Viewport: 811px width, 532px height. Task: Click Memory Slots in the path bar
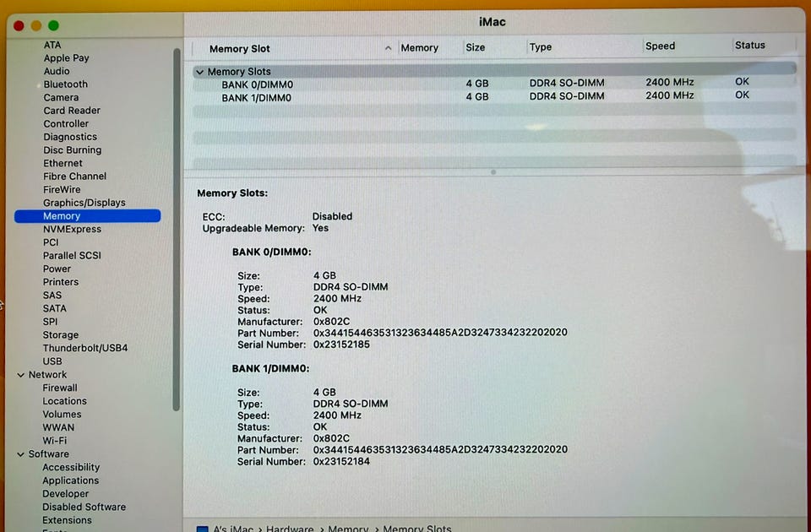pos(416,529)
